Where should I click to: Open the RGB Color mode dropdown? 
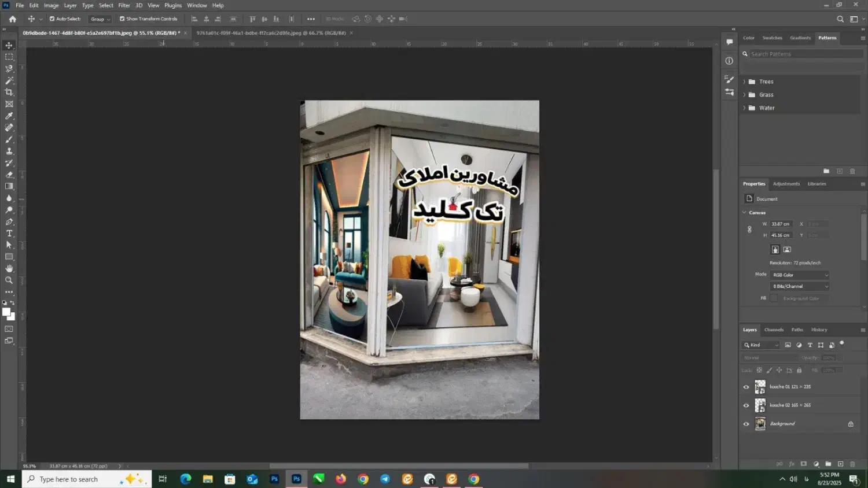[800, 275]
